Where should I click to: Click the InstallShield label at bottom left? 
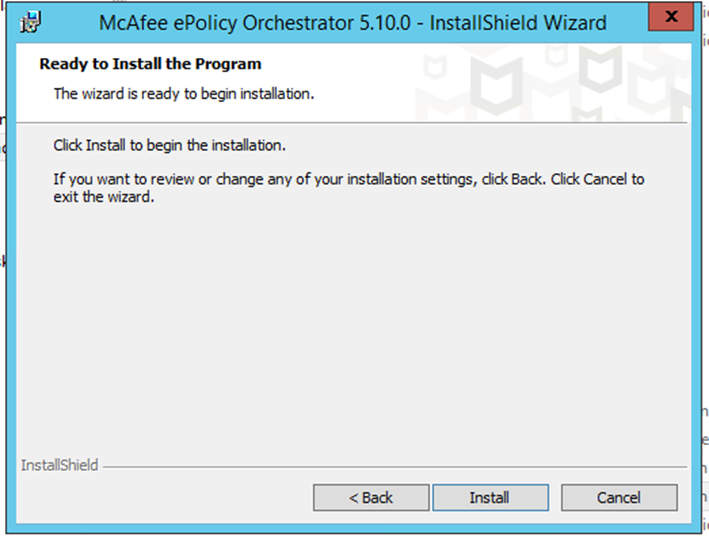click(x=60, y=465)
